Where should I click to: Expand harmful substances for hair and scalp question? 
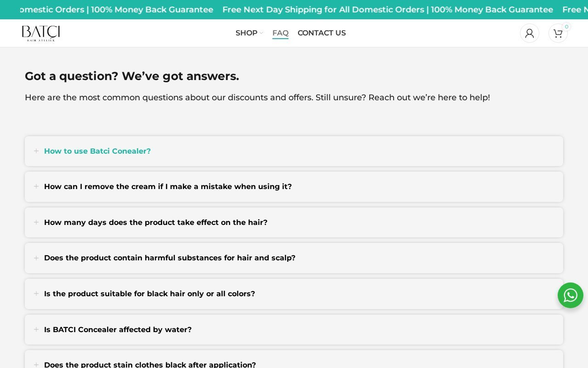tap(294, 258)
